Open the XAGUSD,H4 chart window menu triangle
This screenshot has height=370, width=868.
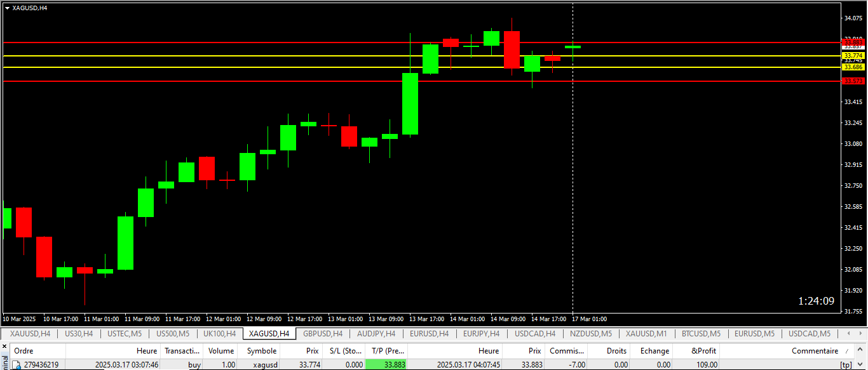pyautogui.click(x=7, y=8)
